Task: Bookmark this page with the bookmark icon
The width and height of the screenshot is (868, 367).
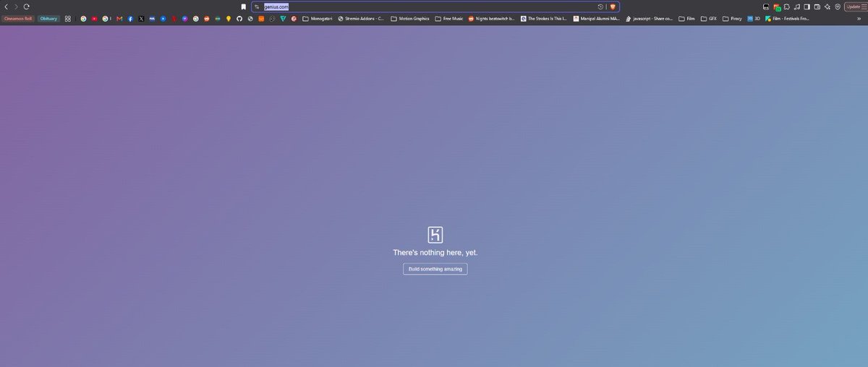Action: (243, 7)
